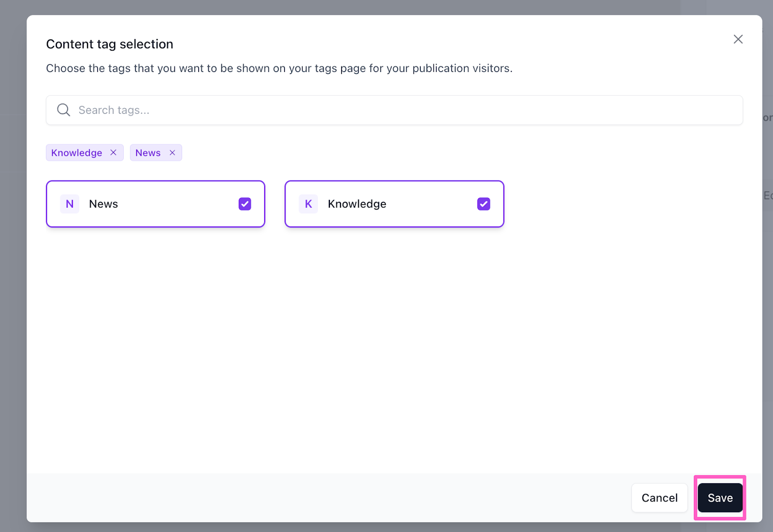Close the Content tag selection dialog
The image size is (773, 532).
click(x=738, y=40)
